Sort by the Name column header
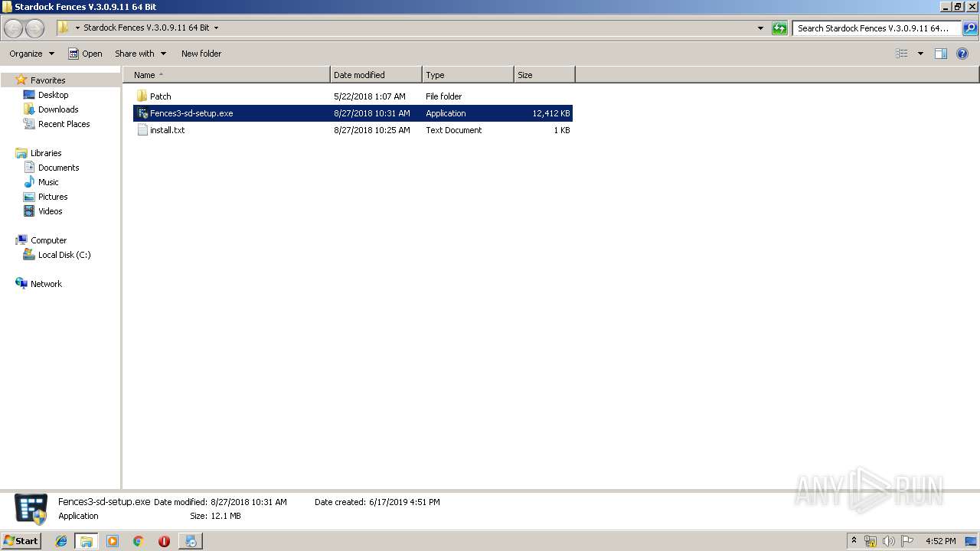This screenshot has width=980, height=551. tap(227, 75)
